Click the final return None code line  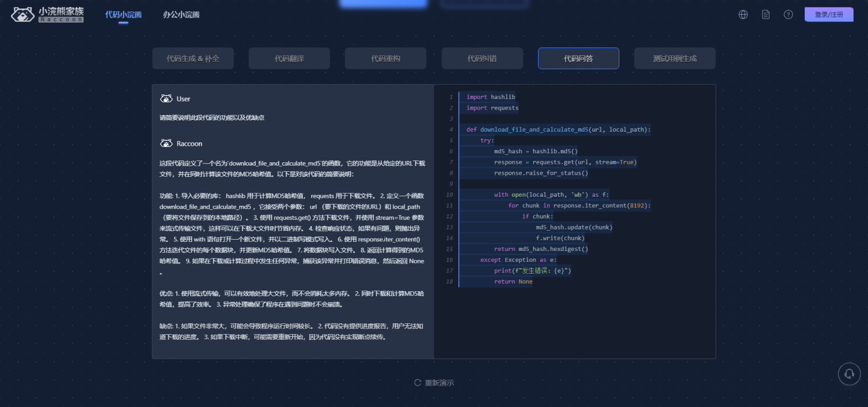(x=513, y=282)
